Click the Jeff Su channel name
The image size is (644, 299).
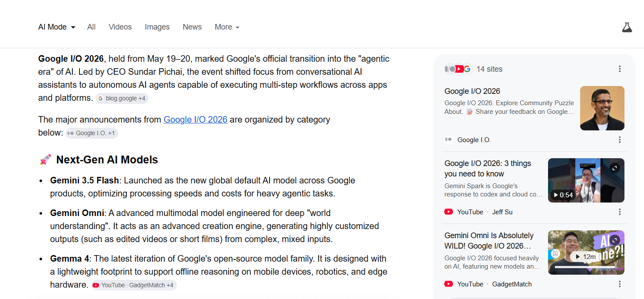coord(502,212)
